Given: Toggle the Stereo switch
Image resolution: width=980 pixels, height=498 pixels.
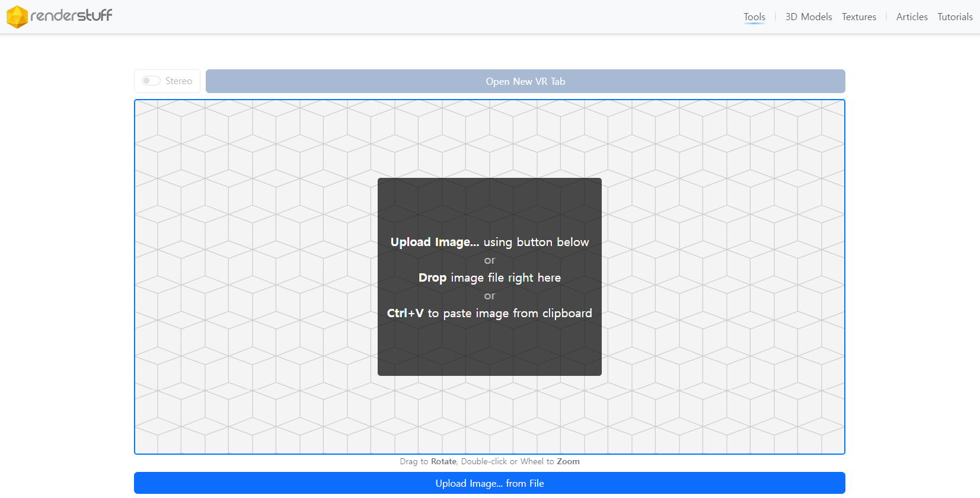Looking at the screenshot, I should 151,81.
